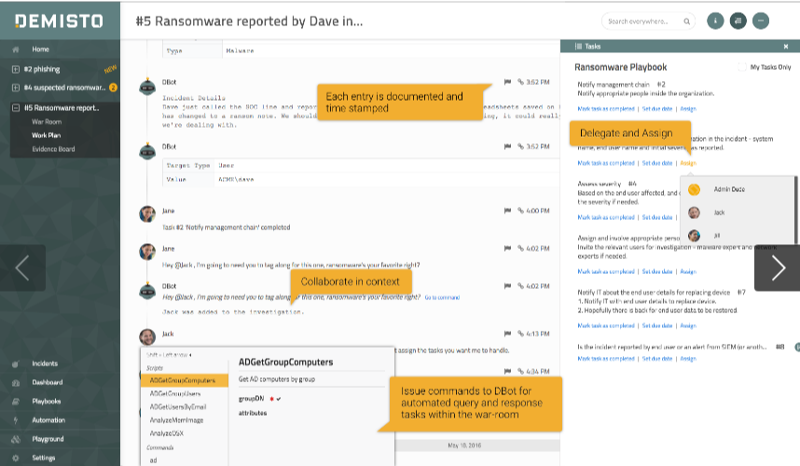800x466 pixels.
Task: Click the Home icon in sidebar
Action: coord(15,49)
